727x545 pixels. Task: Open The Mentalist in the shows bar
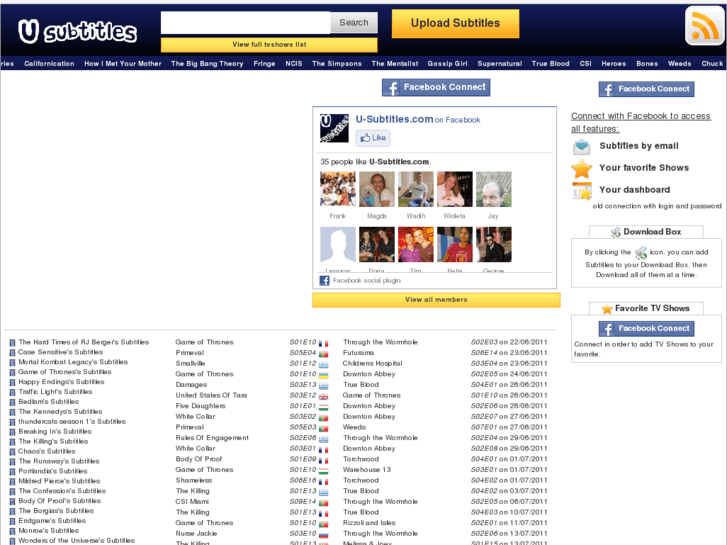pyautogui.click(x=395, y=64)
